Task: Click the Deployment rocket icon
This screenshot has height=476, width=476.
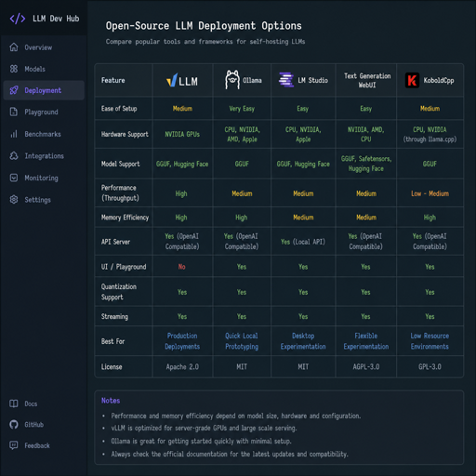Action: pyautogui.click(x=14, y=90)
